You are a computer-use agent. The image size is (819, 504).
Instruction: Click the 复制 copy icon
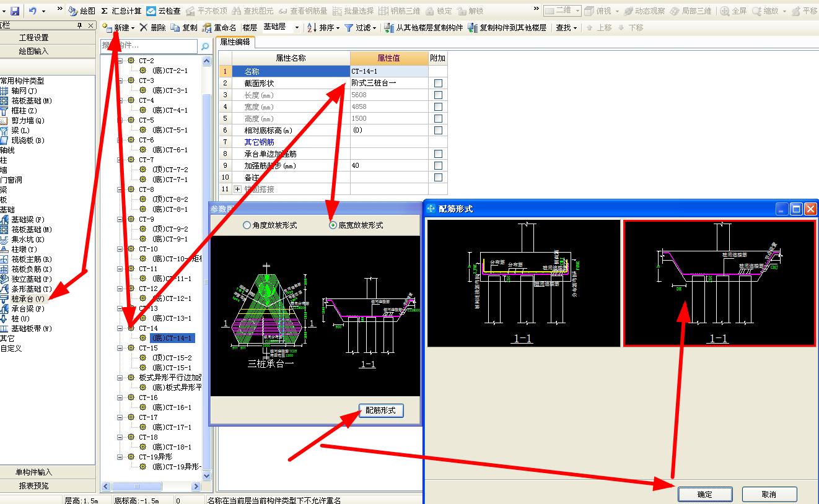tap(175, 28)
